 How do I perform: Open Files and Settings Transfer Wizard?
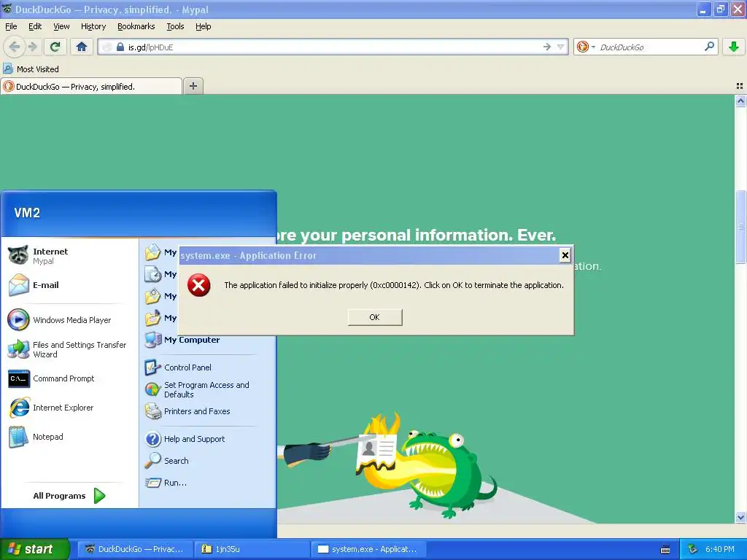70,349
